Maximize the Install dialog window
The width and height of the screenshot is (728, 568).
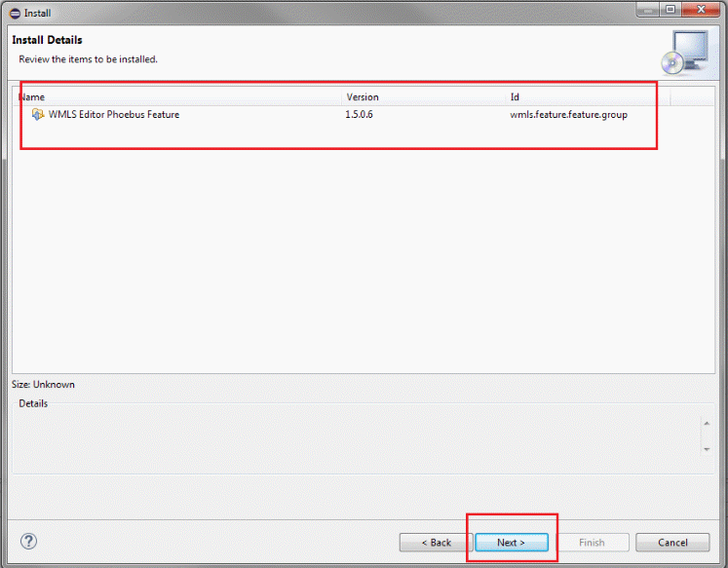[x=671, y=10]
